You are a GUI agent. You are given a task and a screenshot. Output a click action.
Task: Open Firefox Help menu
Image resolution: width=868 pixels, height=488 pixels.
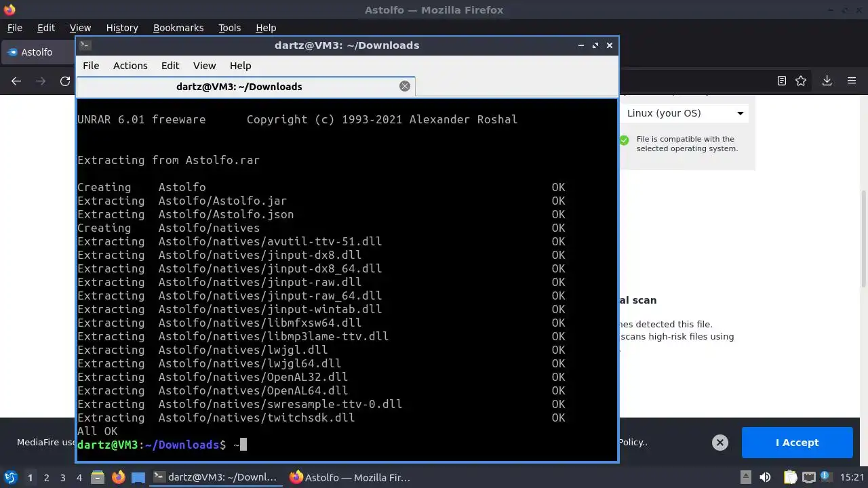266,28
